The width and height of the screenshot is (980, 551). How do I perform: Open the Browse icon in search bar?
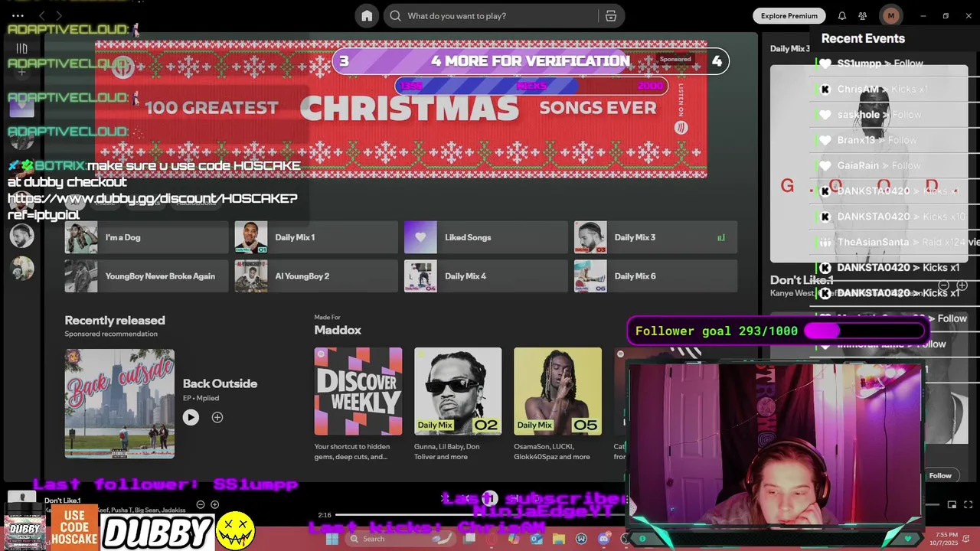(x=611, y=16)
